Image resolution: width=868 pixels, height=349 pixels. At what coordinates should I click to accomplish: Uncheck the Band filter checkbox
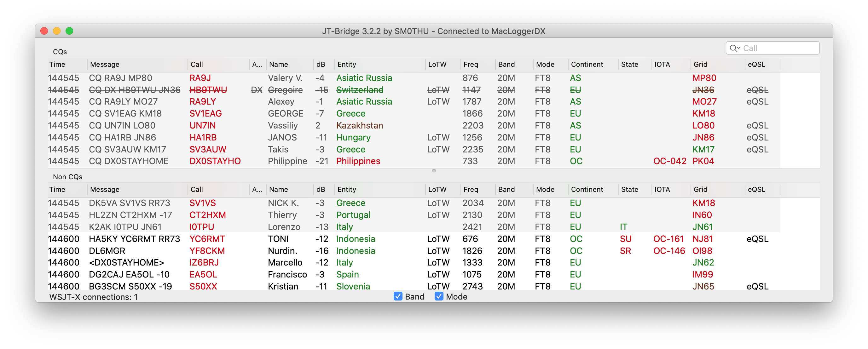398,296
